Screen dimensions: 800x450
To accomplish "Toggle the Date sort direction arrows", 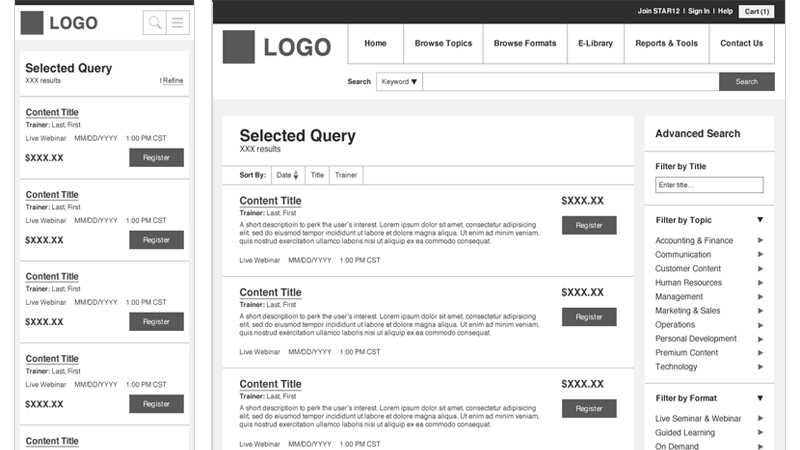I will [x=296, y=175].
